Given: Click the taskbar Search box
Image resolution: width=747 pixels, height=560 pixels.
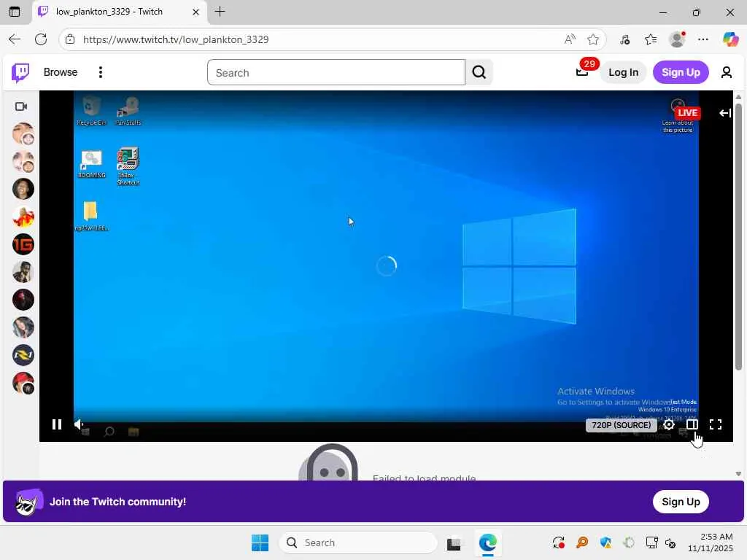Looking at the screenshot, I should [357, 542].
